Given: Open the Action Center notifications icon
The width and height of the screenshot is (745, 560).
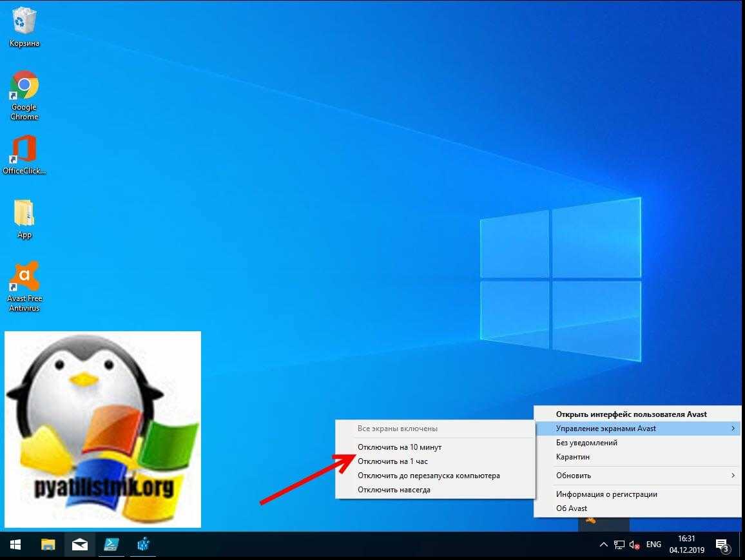Looking at the screenshot, I should (722, 546).
